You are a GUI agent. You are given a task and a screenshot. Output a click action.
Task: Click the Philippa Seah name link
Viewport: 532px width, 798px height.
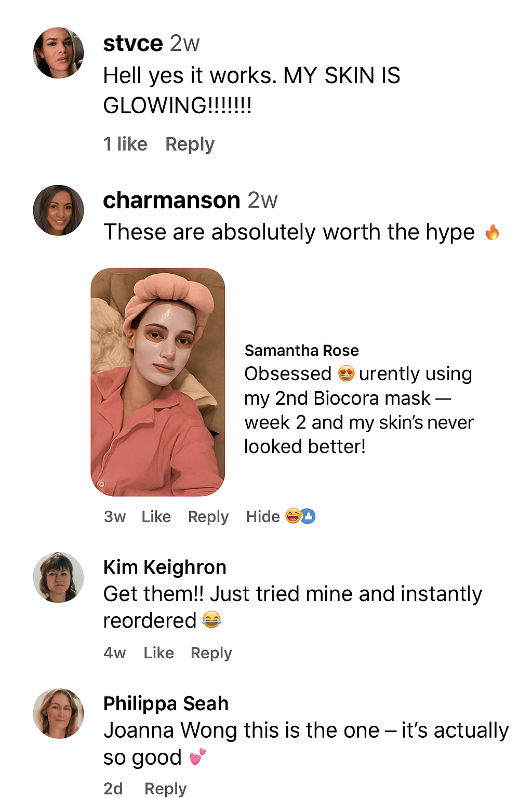pos(166,703)
